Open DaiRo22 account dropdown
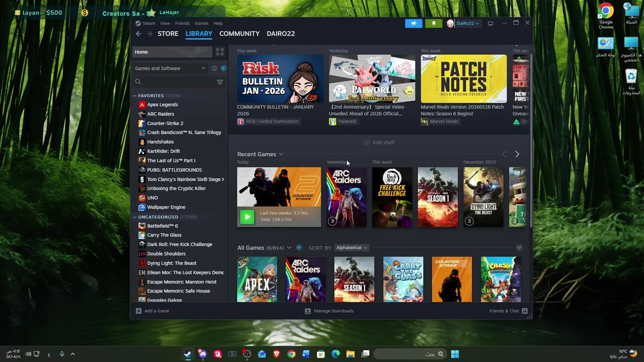644x362 pixels. coord(463,23)
